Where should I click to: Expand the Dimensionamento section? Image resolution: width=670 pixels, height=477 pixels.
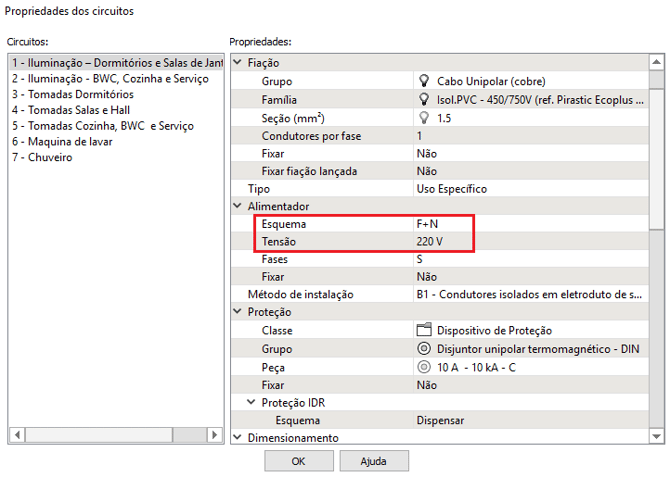[237, 437]
